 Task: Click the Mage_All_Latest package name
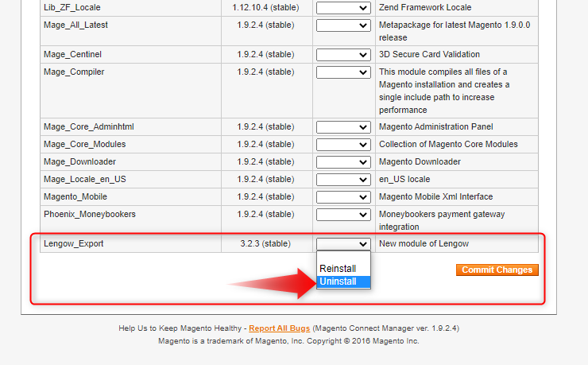[x=75, y=25]
